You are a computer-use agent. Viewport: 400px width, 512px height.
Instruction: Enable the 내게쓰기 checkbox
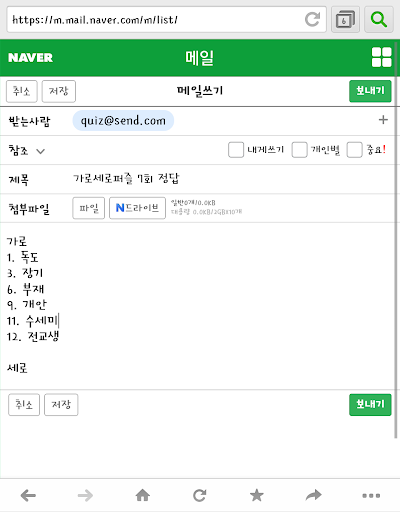pos(236,150)
